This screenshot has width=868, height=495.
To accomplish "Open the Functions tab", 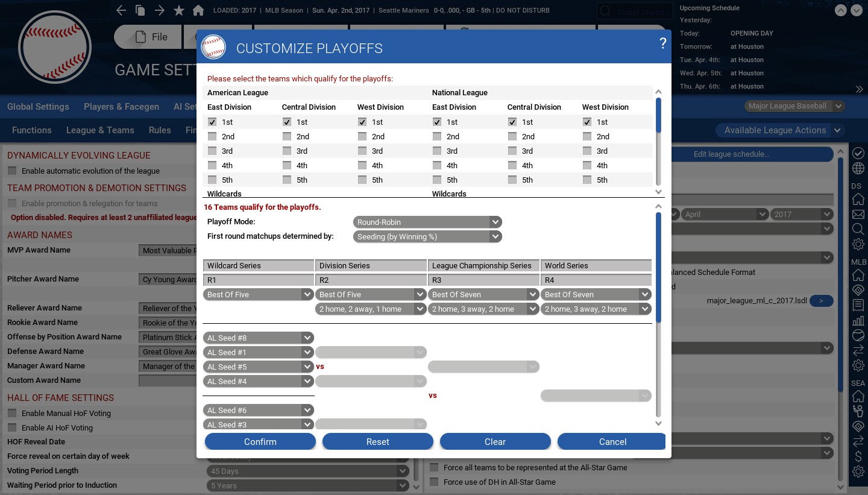I will pyautogui.click(x=32, y=130).
